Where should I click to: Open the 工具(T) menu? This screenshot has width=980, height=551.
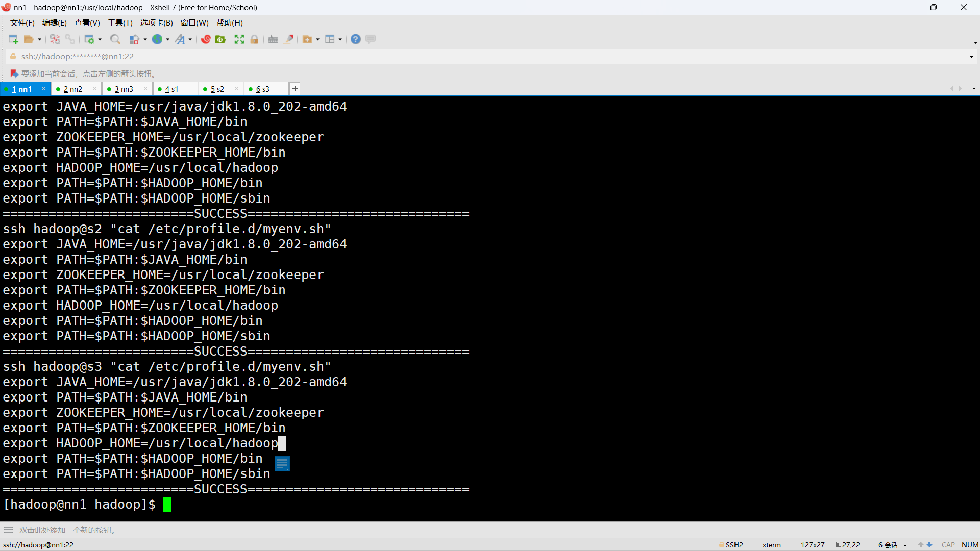point(120,22)
